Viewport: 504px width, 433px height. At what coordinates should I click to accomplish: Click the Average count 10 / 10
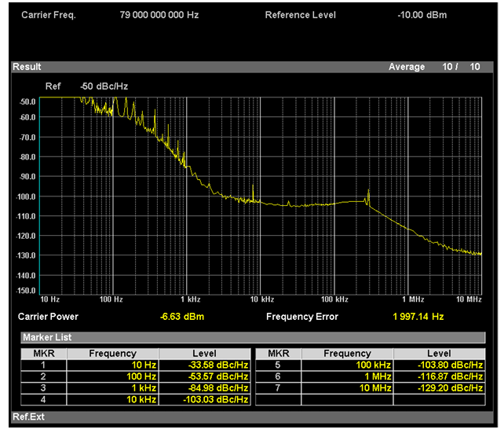pyautogui.click(x=461, y=67)
